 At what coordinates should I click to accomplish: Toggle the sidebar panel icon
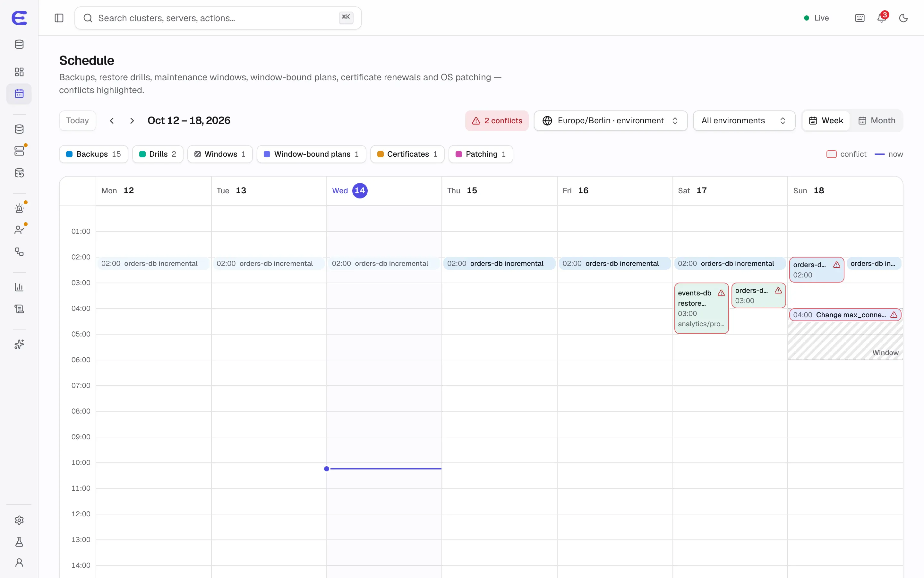(x=59, y=18)
